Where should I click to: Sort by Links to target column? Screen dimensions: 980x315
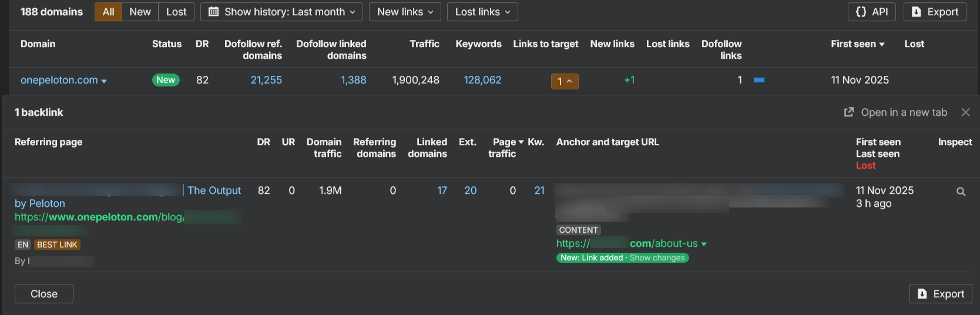tap(545, 43)
